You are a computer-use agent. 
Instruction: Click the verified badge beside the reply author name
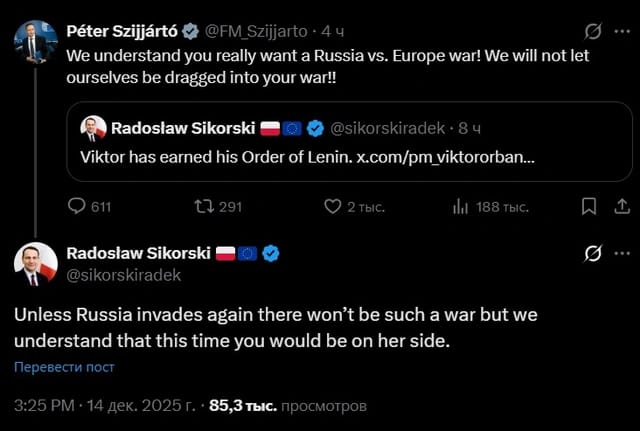[271, 254]
